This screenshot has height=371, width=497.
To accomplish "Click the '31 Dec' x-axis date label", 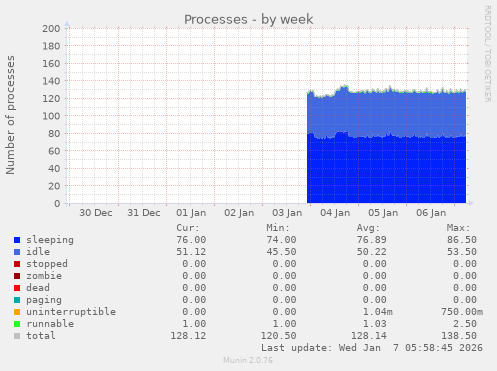I will tap(144, 213).
